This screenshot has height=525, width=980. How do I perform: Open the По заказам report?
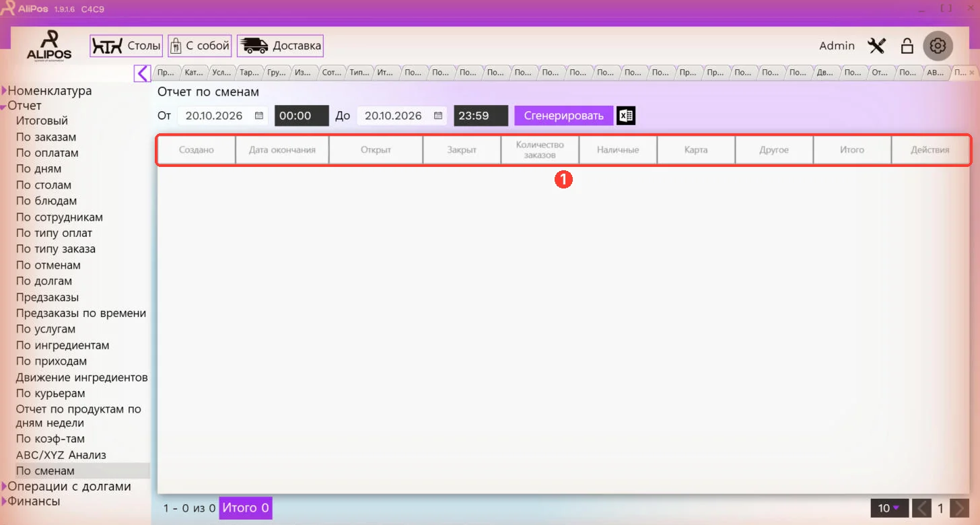pos(46,137)
